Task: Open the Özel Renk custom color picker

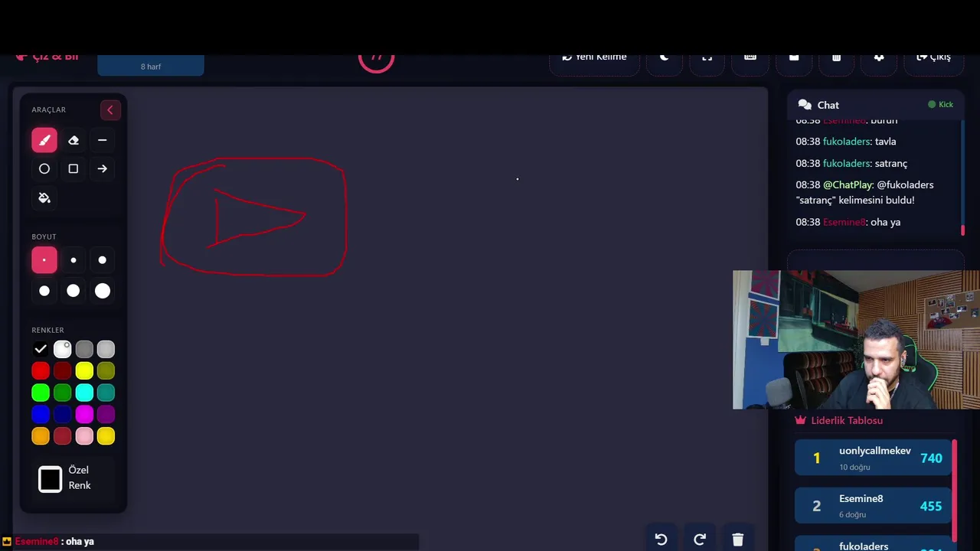Action: point(51,479)
